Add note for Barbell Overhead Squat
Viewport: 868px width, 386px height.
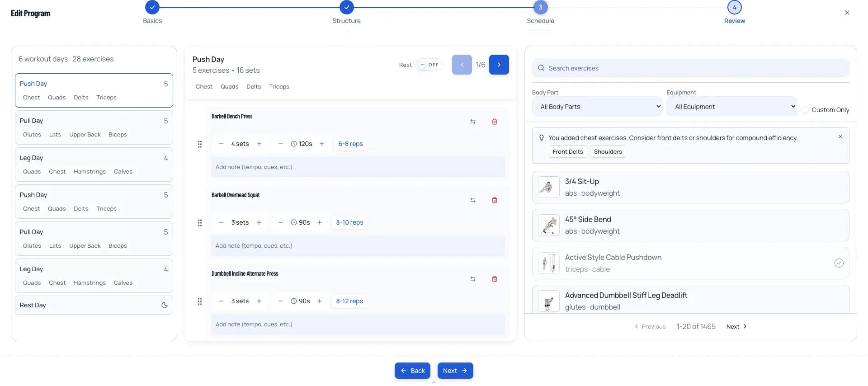(x=358, y=246)
